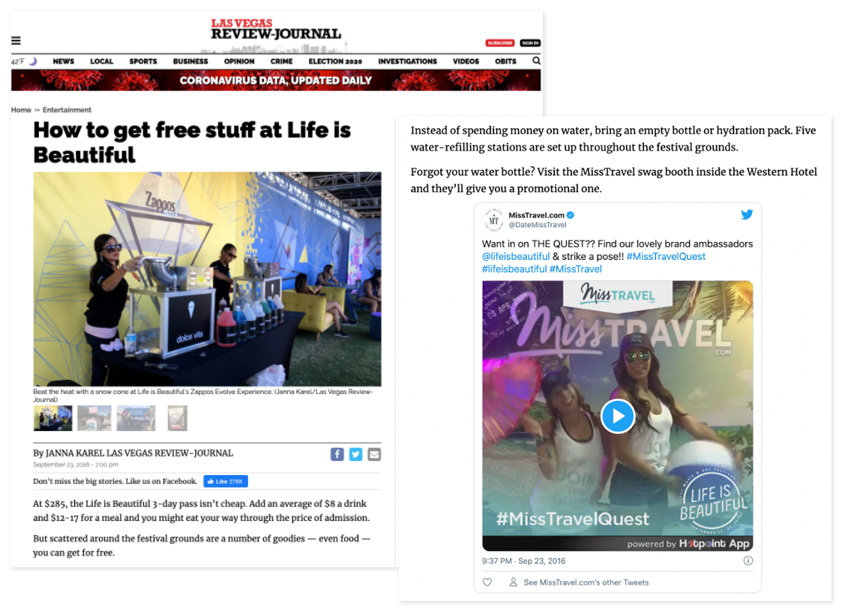Click the Janna Karel byline text

133,453
